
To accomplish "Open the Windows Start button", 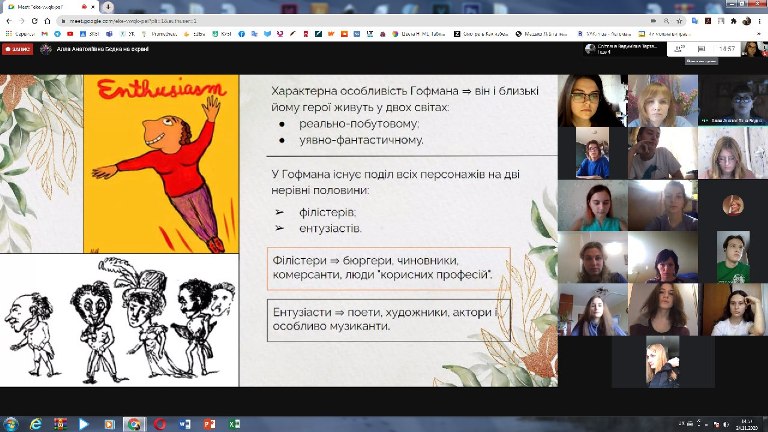I will (10, 424).
